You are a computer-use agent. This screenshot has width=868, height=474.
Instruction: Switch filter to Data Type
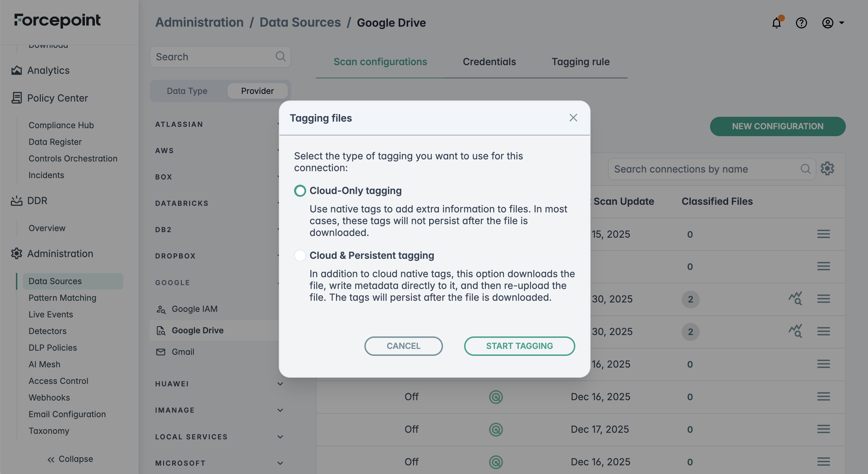(x=187, y=91)
